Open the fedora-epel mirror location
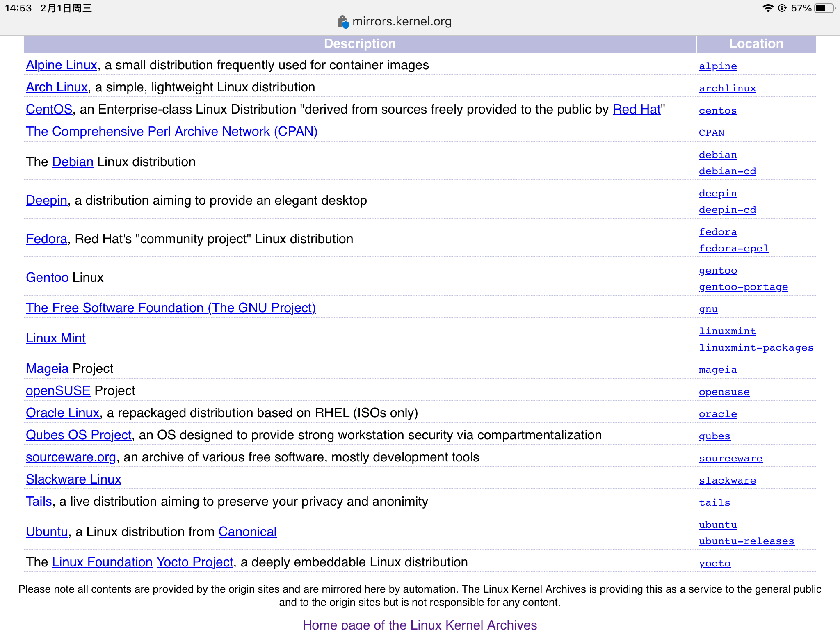Viewport: 840px width, 630px height. point(733,248)
